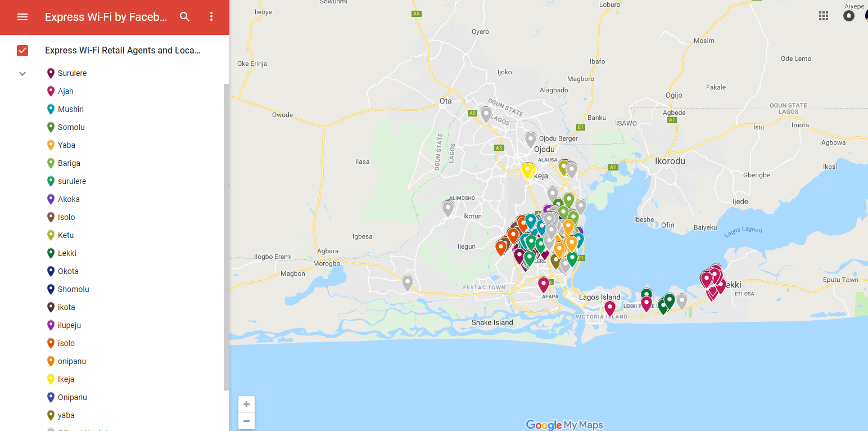Click the pink pin at Apapa
Screen dimensions: 868x431
[544, 285]
